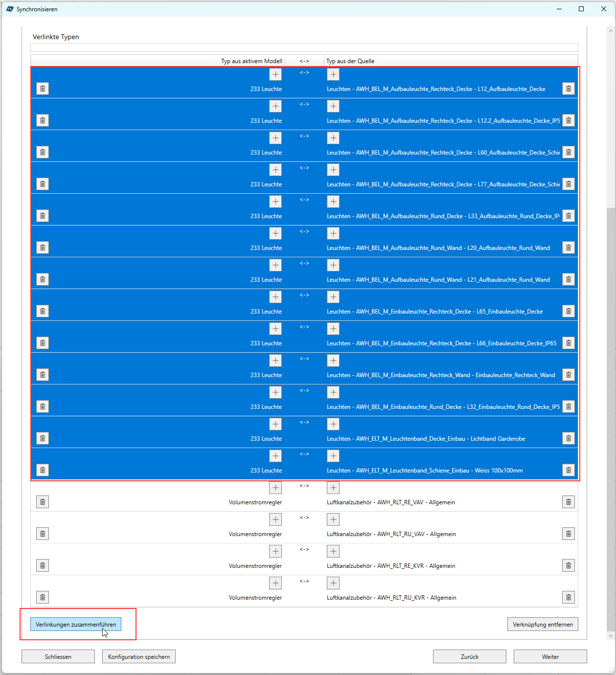616x675 pixels.
Task: Click the scrollbar down arrow
Action: tap(610, 636)
